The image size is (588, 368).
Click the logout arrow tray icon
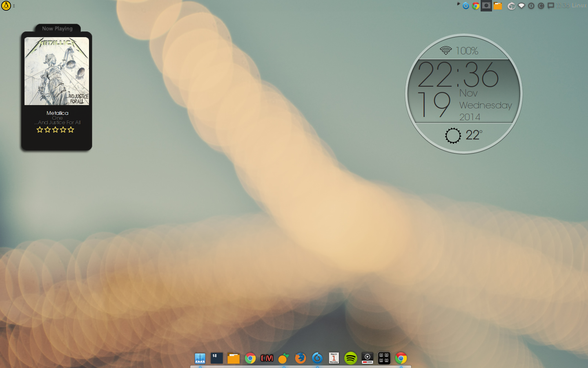coord(541,6)
